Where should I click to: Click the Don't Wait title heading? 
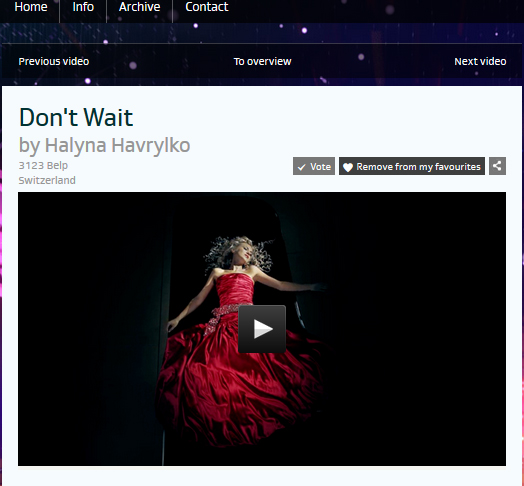coord(76,117)
